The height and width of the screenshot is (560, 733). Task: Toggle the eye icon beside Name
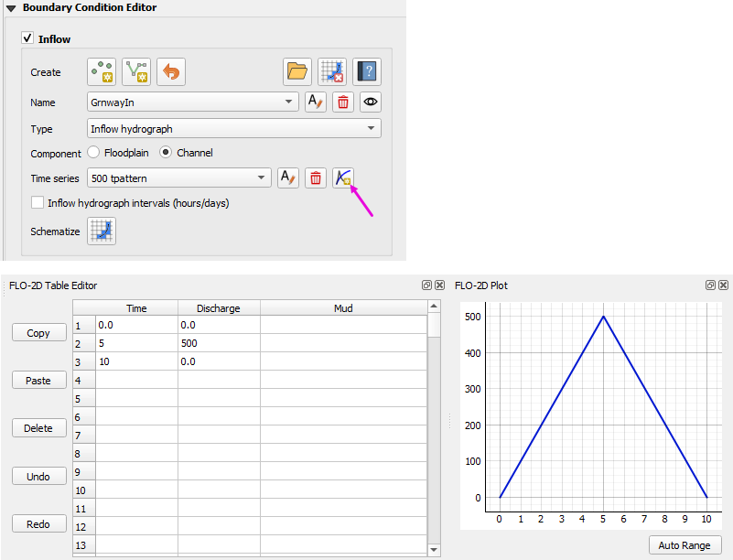click(x=370, y=102)
